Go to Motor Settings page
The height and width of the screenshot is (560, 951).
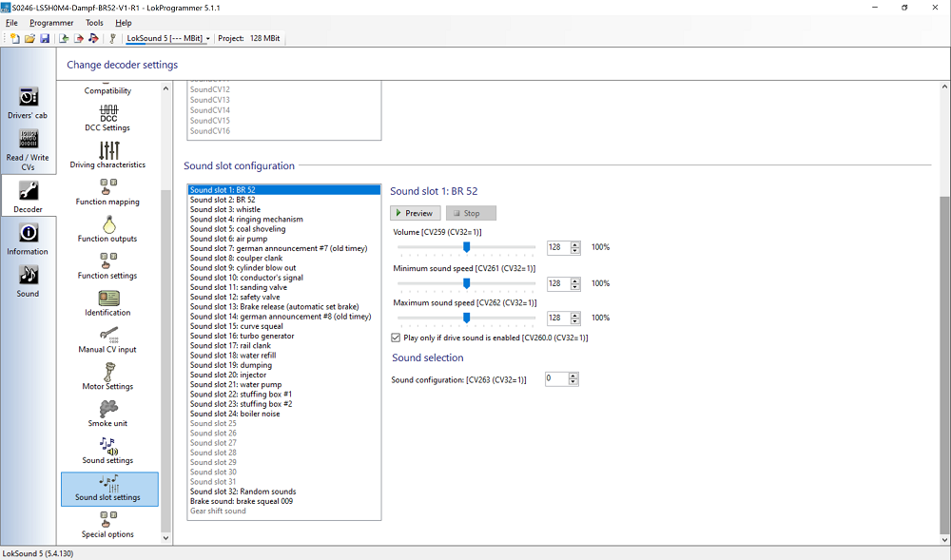click(107, 376)
